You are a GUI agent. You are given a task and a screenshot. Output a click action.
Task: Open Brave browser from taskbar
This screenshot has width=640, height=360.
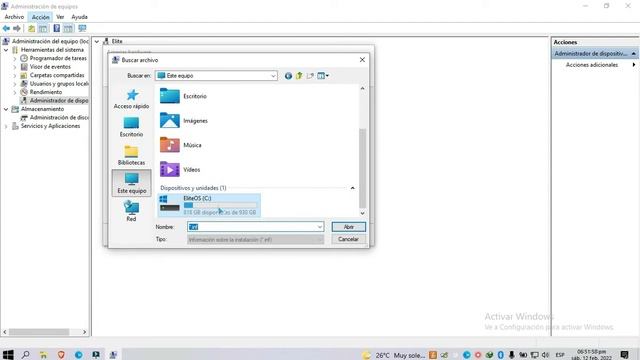click(61, 355)
